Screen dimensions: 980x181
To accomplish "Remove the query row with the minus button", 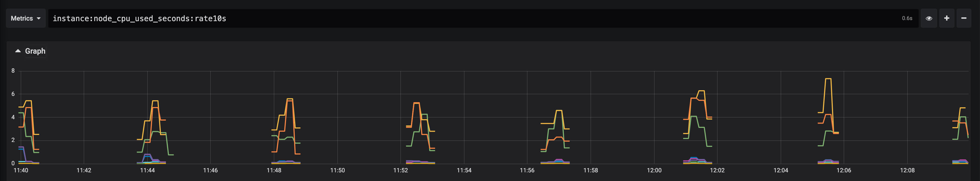I will point(964,18).
